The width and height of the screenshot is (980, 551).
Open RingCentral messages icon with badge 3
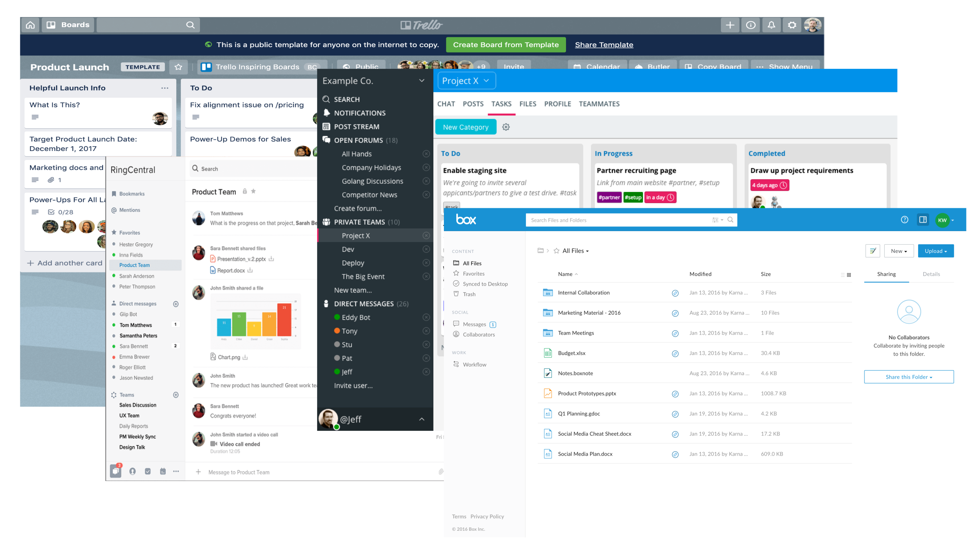pos(116,471)
